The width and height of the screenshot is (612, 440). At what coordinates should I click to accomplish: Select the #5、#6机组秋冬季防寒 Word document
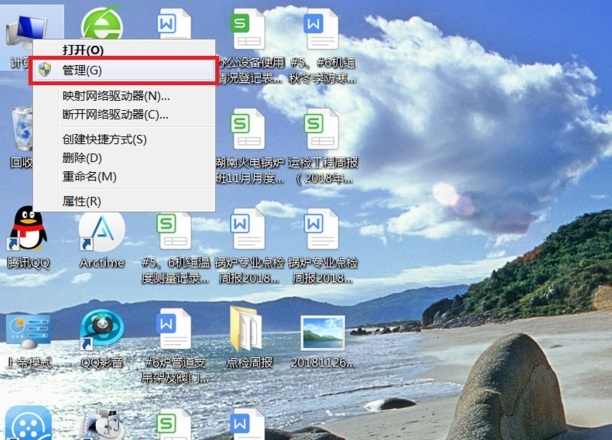click(x=322, y=29)
